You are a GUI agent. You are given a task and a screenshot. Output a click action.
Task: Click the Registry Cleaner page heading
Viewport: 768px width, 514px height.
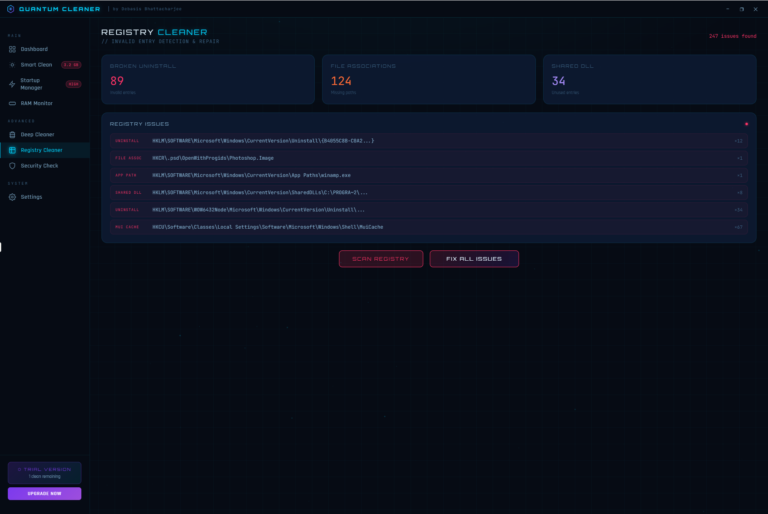(x=154, y=32)
